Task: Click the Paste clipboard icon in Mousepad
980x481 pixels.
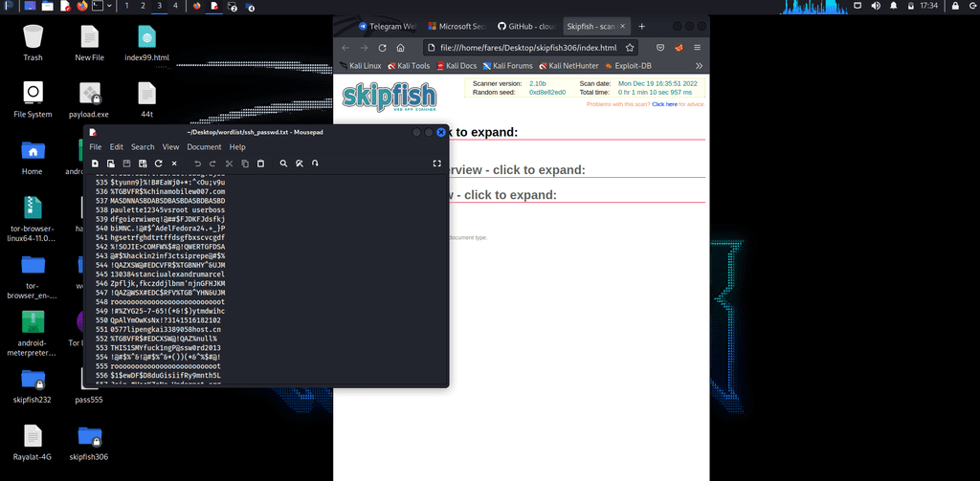Action: coord(260,164)
